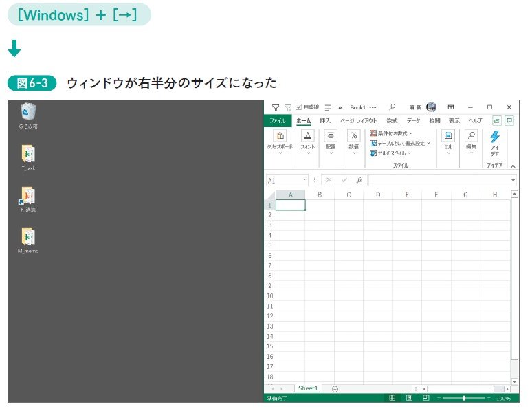Click into the formula bar input

pos(439,180)
